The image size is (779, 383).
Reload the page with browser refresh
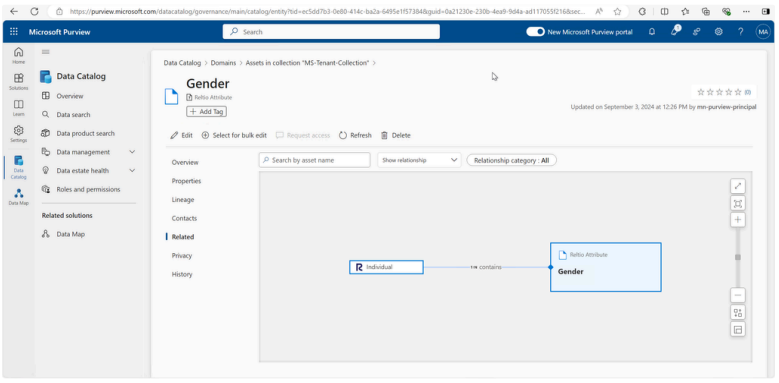34,11
